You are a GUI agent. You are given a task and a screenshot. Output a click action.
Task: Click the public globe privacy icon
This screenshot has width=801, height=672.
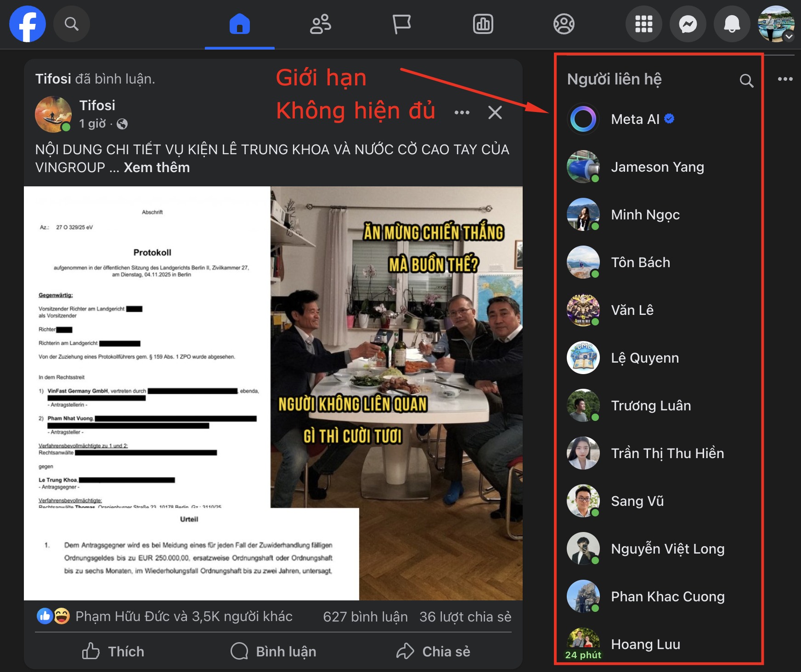[122, 124]
